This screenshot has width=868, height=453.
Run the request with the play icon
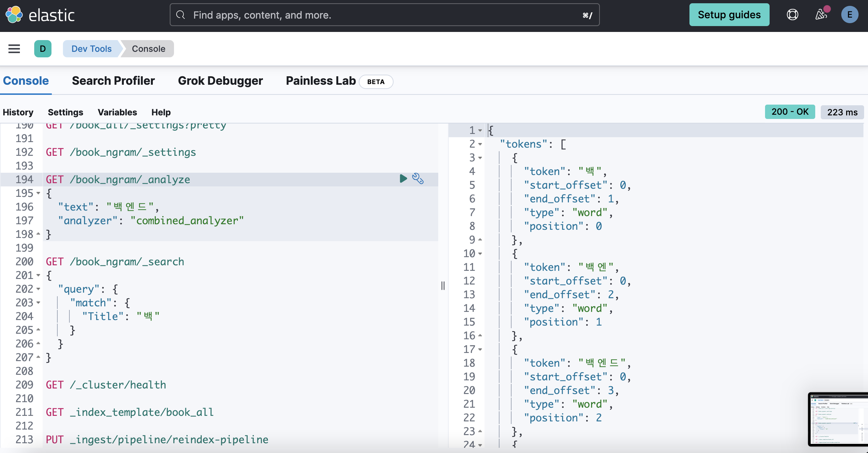tap(403, 179)
